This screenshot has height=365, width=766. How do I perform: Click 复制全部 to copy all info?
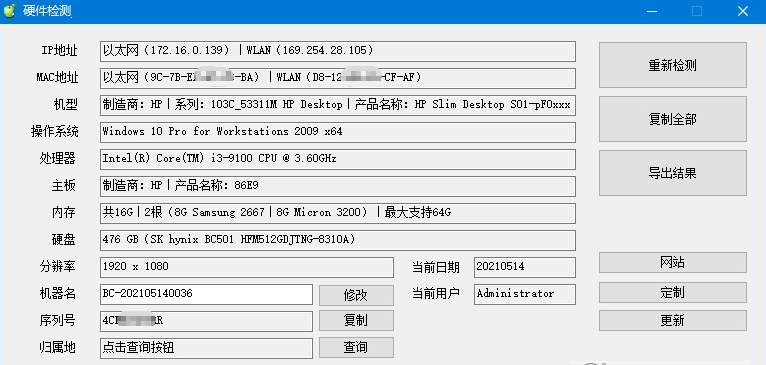673,119
